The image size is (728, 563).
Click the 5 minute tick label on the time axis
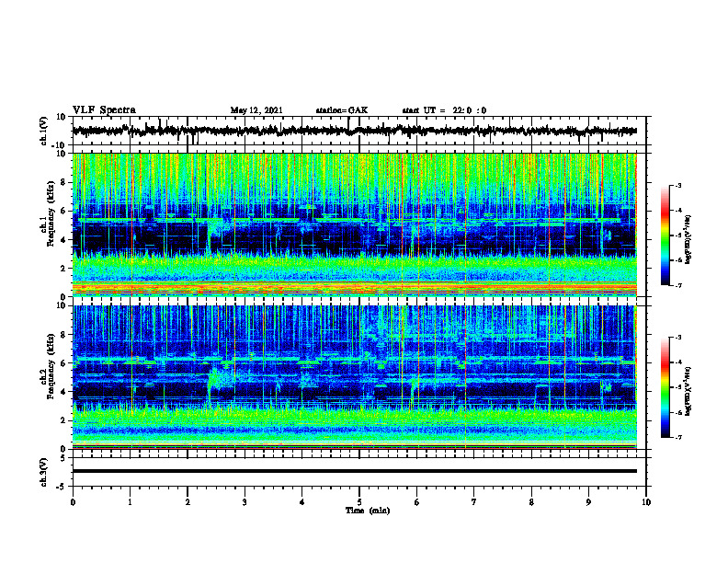(359, 502)
